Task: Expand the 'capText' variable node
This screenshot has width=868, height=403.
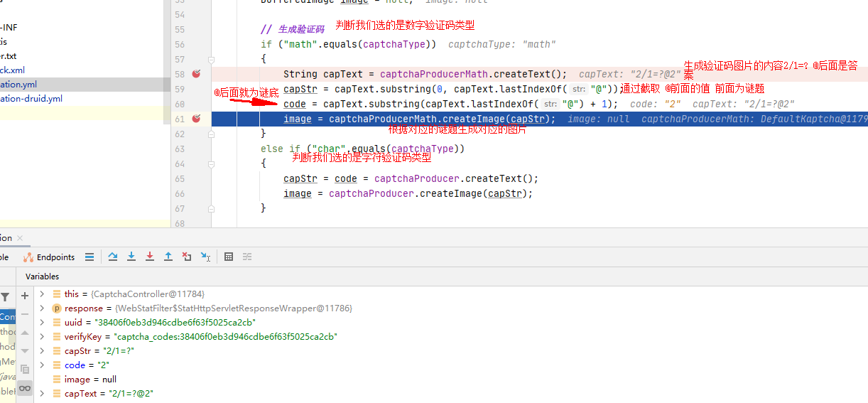Action: [x=42, y=393]
